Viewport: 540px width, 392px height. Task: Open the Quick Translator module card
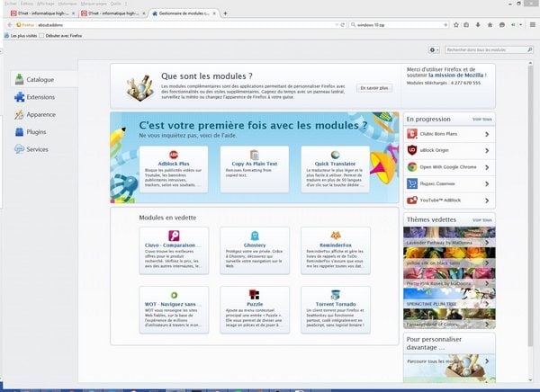click(x=336, y=169)
